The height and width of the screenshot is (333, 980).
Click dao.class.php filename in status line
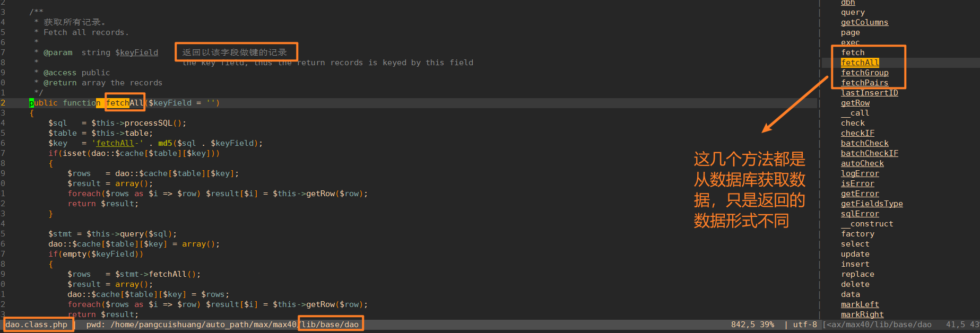point(37,325)
